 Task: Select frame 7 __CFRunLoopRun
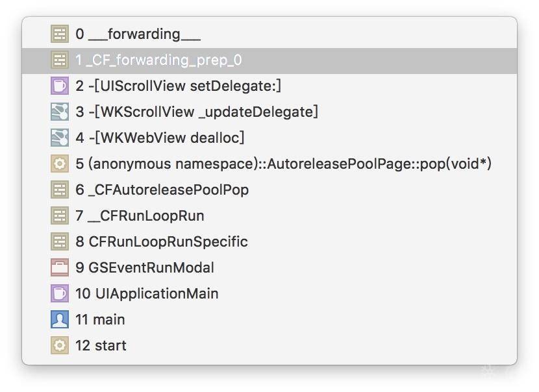[x=140, y=215]
